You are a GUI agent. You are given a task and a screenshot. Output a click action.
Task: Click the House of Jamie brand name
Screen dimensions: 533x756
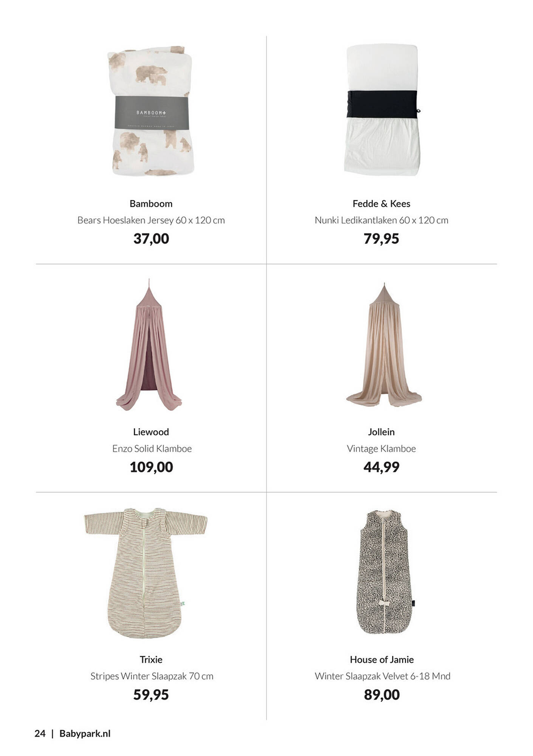(382, 660)
